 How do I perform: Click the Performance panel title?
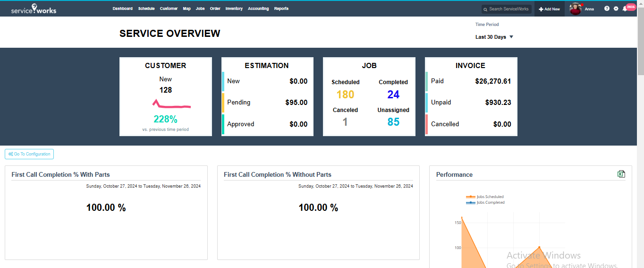click(x=454, y=174)
